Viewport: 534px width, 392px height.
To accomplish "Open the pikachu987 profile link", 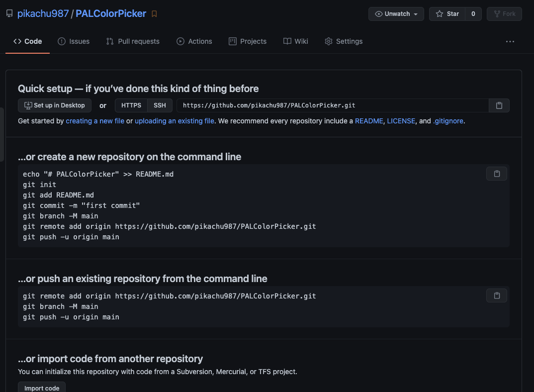I will 43,13.
